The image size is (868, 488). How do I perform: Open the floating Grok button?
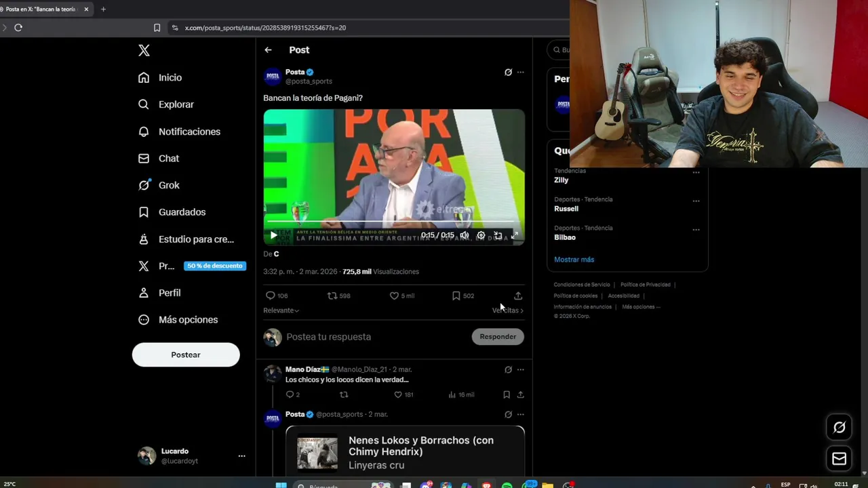pos(839,427)
